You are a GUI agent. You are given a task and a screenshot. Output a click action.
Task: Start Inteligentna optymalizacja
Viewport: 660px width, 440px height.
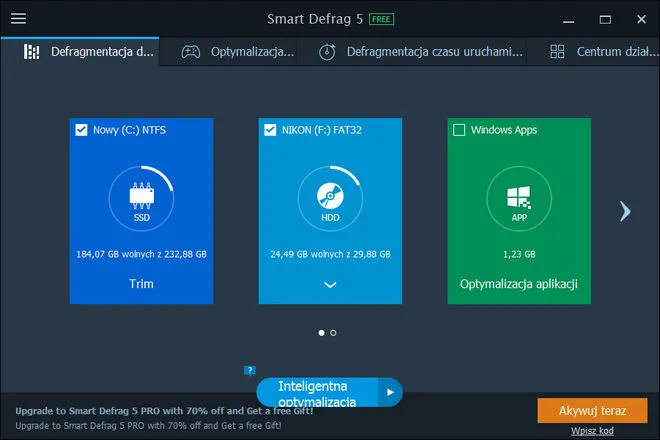pos(317,392)
